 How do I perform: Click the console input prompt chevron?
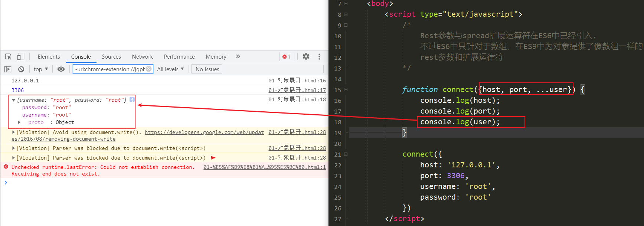click(6, 183)
